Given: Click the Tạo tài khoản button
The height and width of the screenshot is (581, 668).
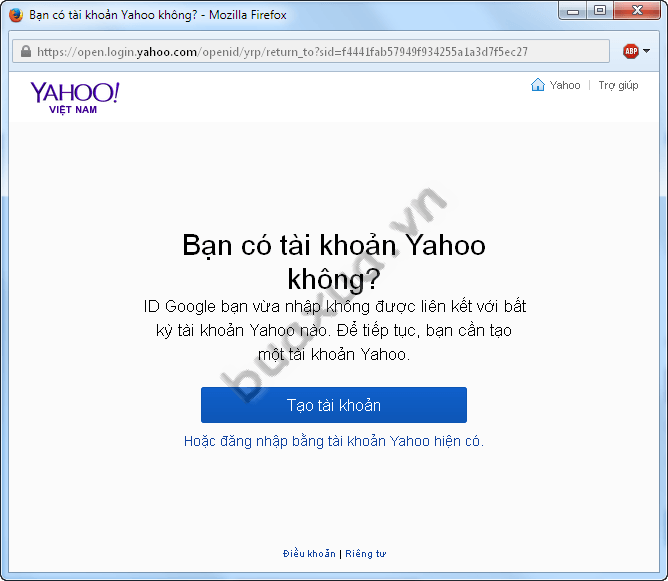Looking at the screenshot, I should click(334, 405).
